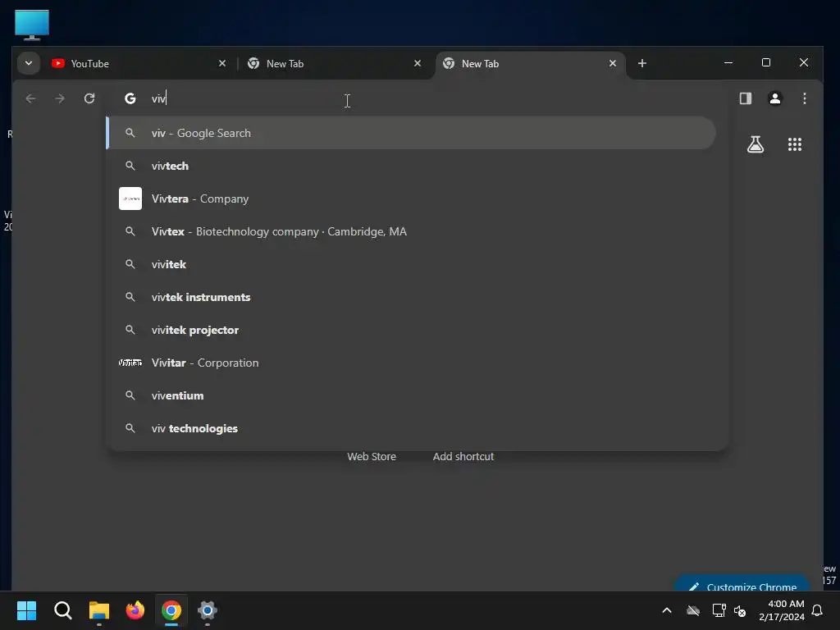Show hidden tray icons chevron
Image resolution: width=840 pixels, height=630 pixels.
[x=667, y=610]
